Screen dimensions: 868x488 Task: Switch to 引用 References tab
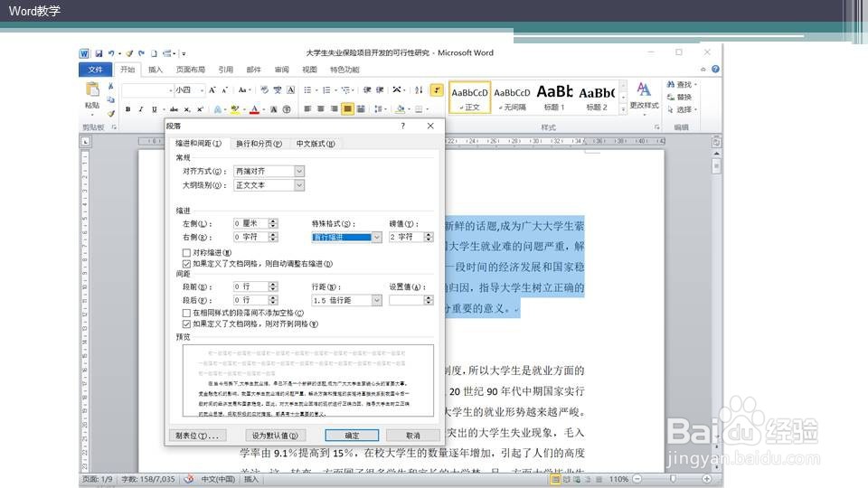click(225, 70)
